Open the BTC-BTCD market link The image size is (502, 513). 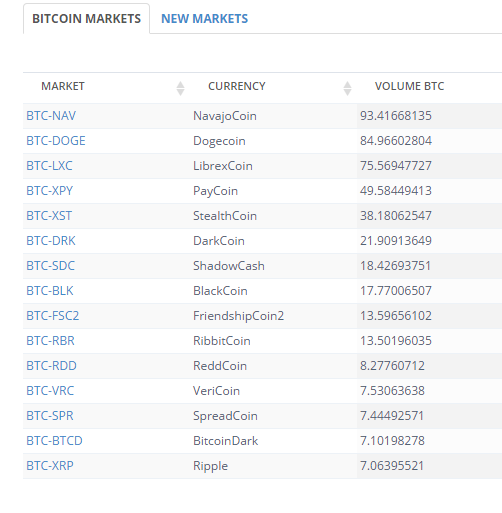pyautogui.click(x=54, y=441)
